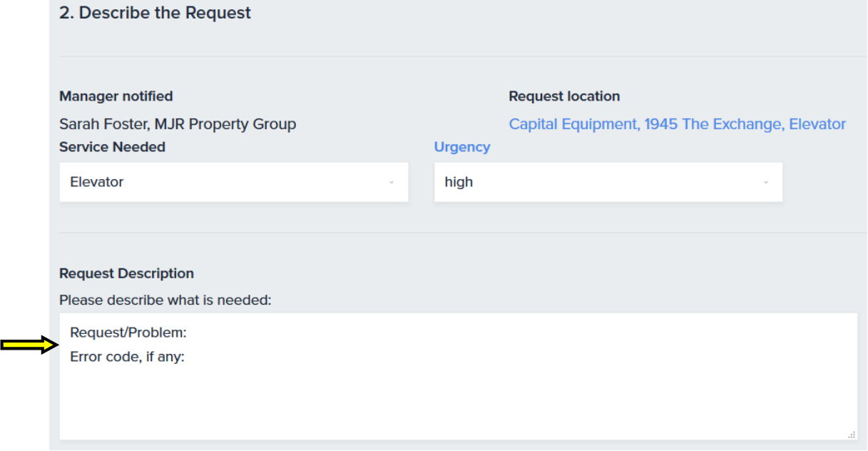This screenshot has height=451, width=868.
Task: Open the Capital Equipment, 1945 The Exchange link
Action: (677, 124)
